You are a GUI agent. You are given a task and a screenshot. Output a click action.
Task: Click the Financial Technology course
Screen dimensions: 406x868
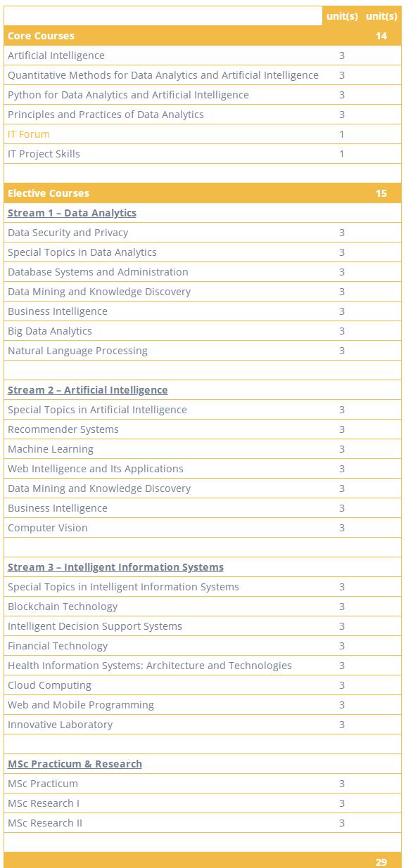[x=58, y=646]
